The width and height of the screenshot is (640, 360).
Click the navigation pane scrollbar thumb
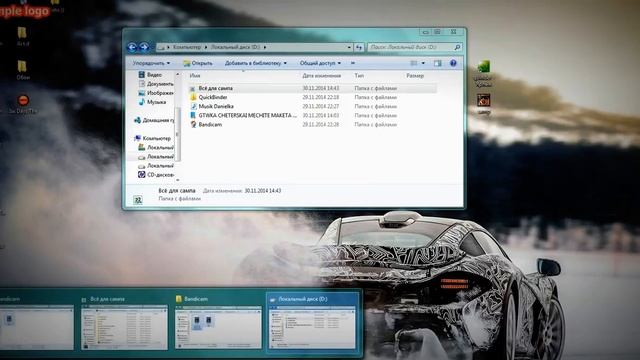[178, 134]
